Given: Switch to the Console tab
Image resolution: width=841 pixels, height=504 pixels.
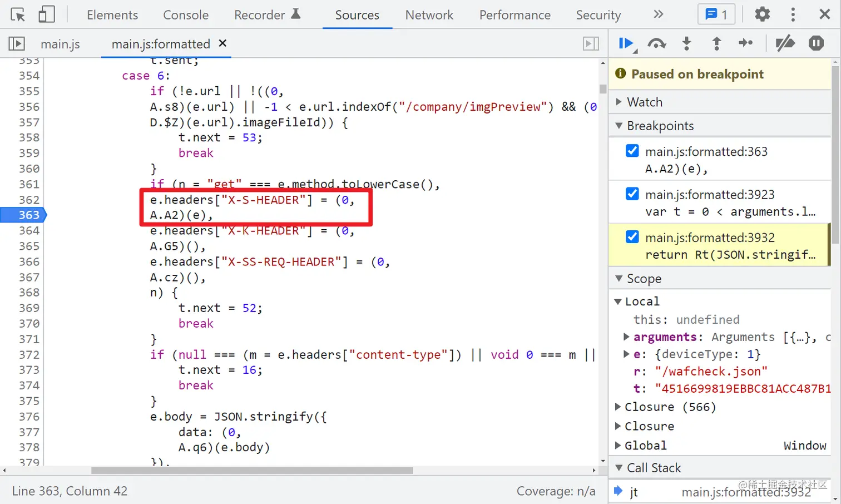Looking at the screenshot, I should (186, 15).
